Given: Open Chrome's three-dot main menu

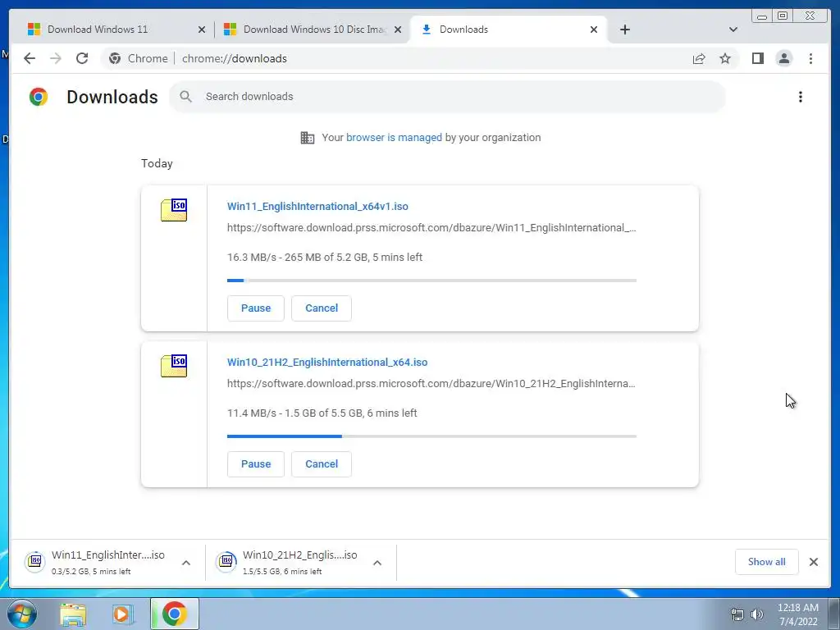Looking at the screenshot, I should pyautogui.click(x=810, y=58).
